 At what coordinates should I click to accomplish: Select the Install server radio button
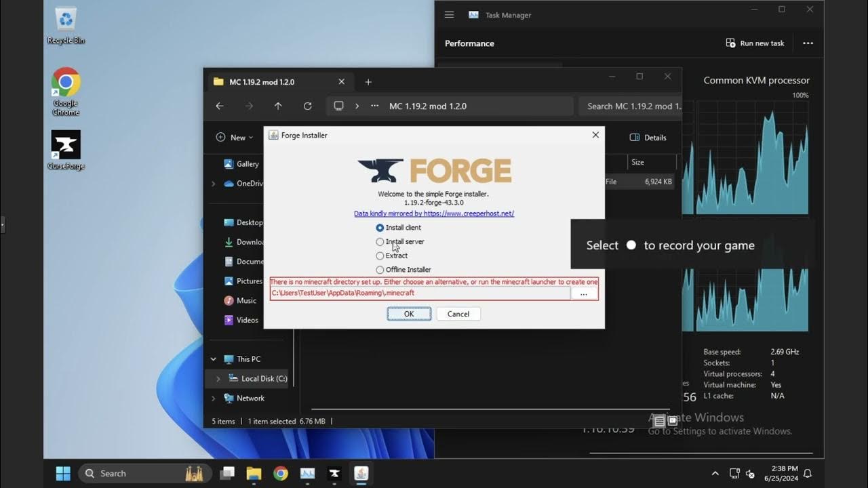[x=380, y=242]
